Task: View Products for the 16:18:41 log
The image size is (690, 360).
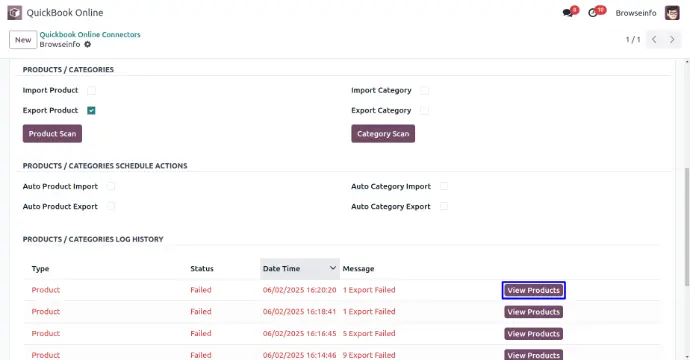Action: [533, 312]
